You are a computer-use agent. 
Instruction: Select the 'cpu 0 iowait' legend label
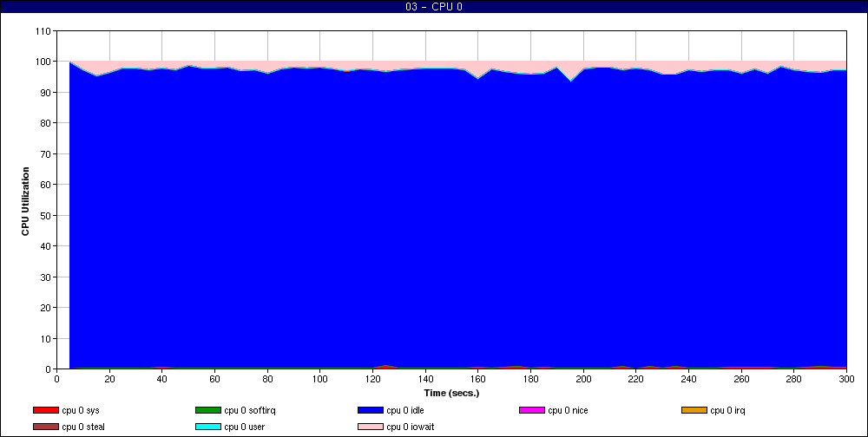point(411,427)
